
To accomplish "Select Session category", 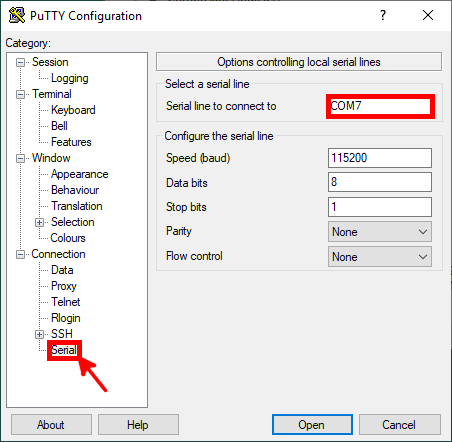I will click(x=50, y=62).
